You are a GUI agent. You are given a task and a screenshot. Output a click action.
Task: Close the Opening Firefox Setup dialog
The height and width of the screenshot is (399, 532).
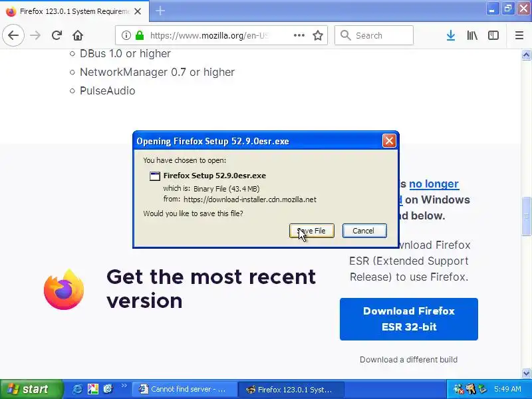click(389, 140)
